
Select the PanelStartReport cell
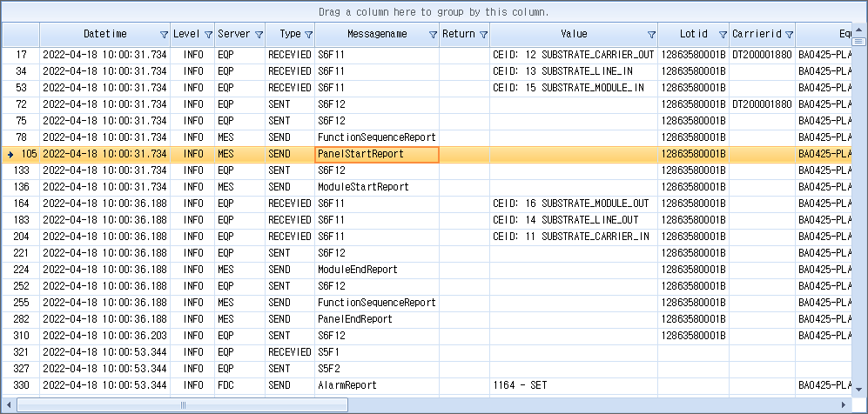click(376, 154)
